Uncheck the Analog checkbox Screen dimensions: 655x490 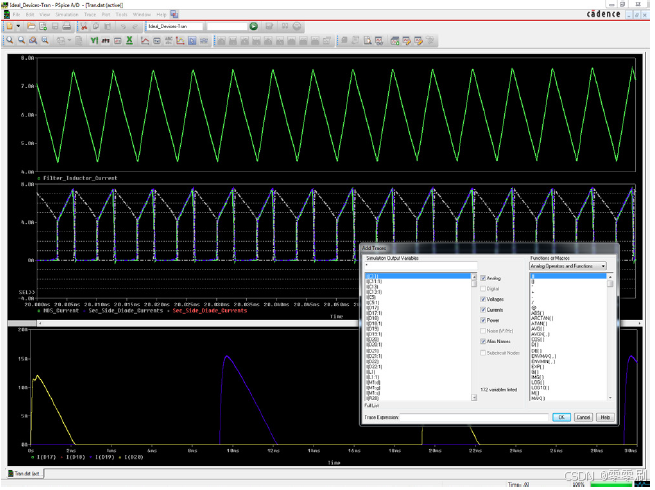(x=483, y=278)
